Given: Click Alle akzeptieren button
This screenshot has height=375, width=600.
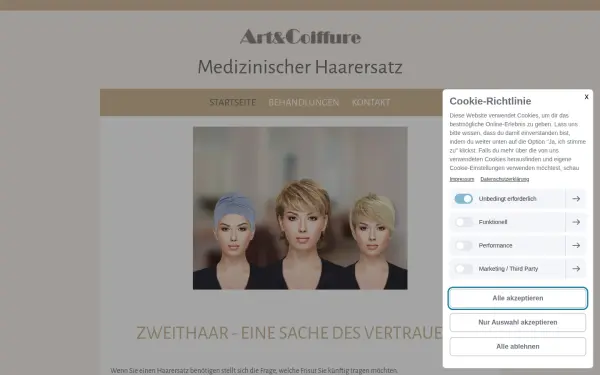Looking at the screenshot, I should 518,298.
